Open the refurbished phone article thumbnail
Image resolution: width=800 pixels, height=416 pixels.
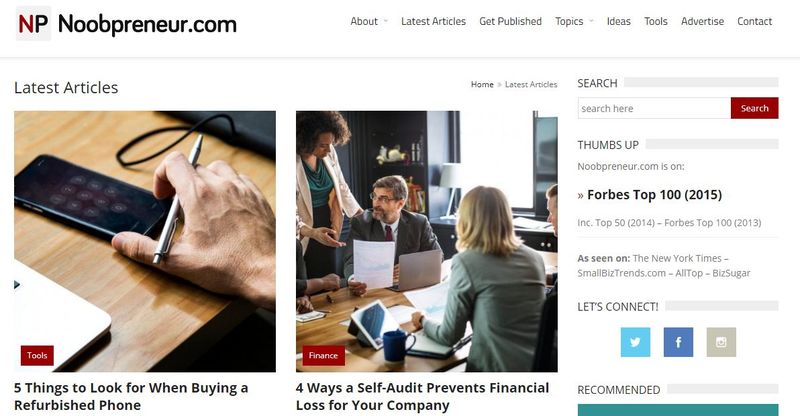point(145,241)
